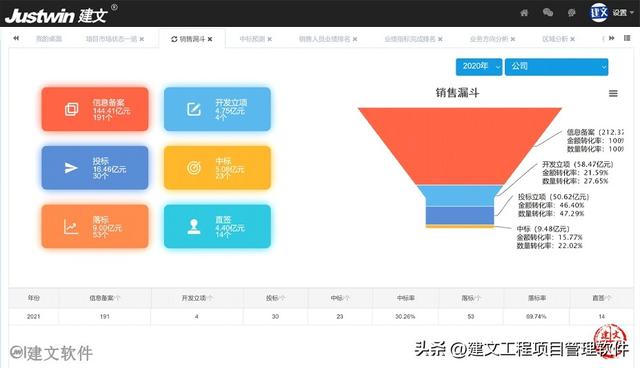Switch to the 中标预测 tab
The width and height of the screenshot is (640, 368).
pyautogui.click(x=252, y=39)
